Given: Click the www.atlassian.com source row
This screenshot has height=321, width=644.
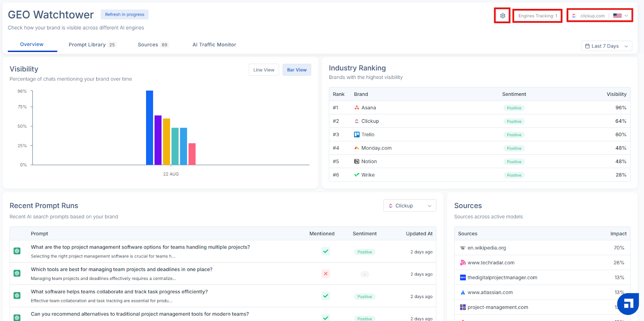Looking at the screenshot, I should coord(542,292).
